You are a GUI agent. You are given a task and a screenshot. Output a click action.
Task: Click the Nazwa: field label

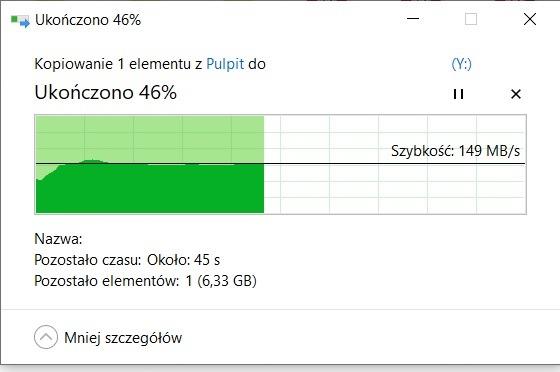click(58, 239)
